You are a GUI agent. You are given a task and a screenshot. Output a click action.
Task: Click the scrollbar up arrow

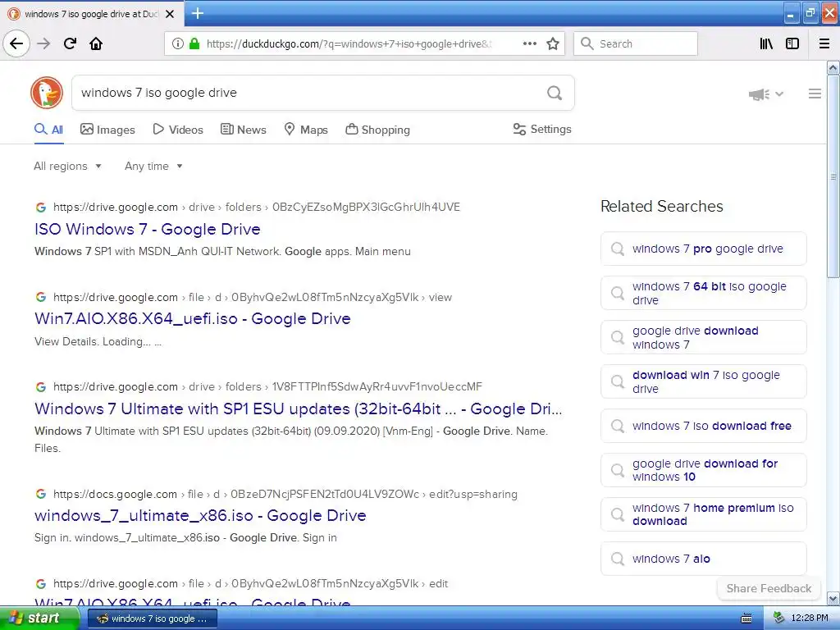[x=833, y=67]
